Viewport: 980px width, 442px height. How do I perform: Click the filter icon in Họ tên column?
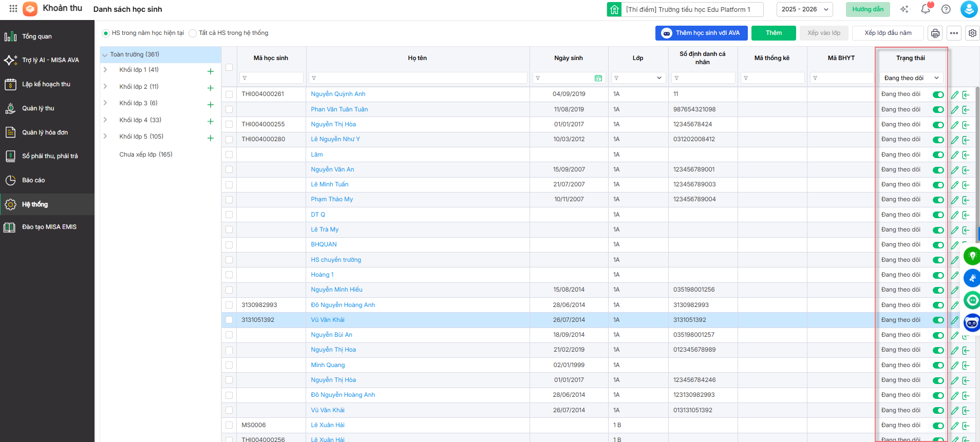coord(314,78)
